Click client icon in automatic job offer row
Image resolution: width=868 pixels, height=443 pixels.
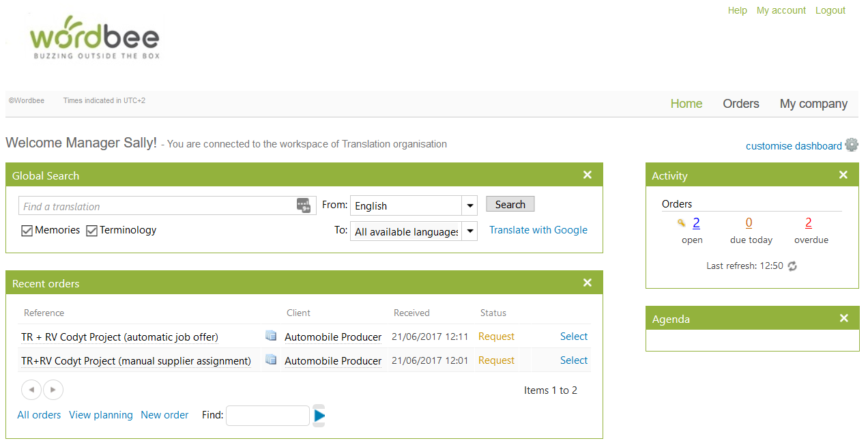point(271,336)
